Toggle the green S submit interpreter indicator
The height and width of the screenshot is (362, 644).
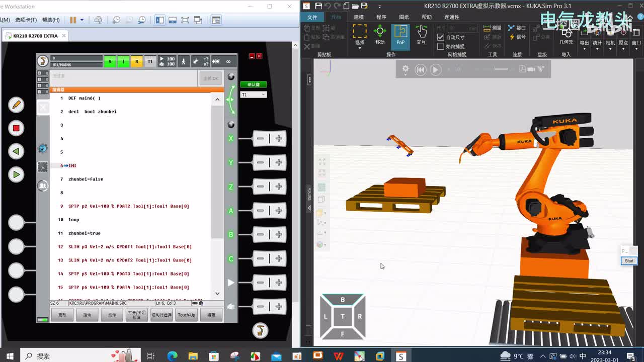pos(110,61)
